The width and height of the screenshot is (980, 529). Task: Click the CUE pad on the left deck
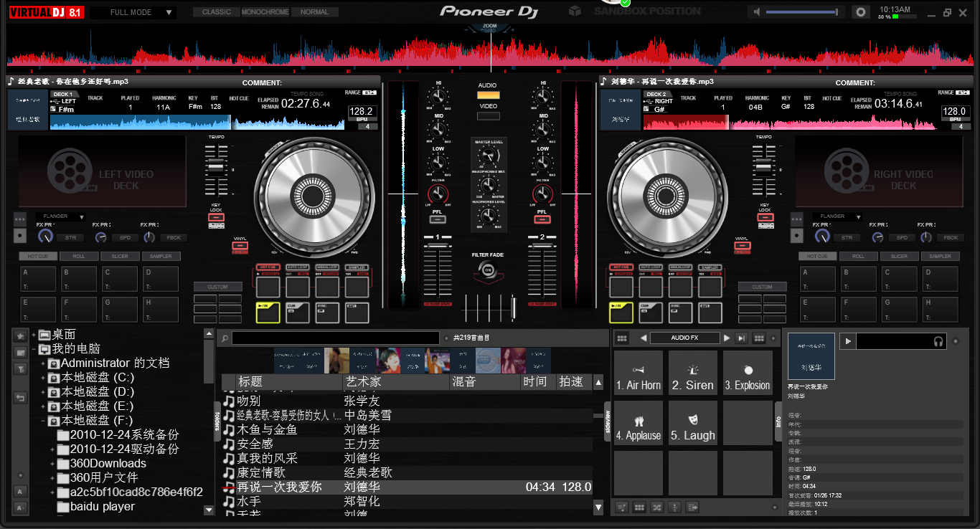(x=298, y=313)
